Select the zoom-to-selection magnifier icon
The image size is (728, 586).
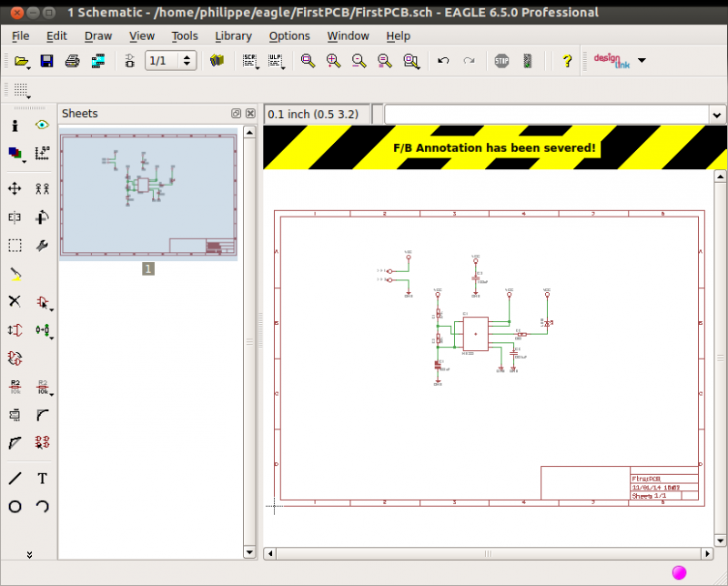(x=411, y=61)
